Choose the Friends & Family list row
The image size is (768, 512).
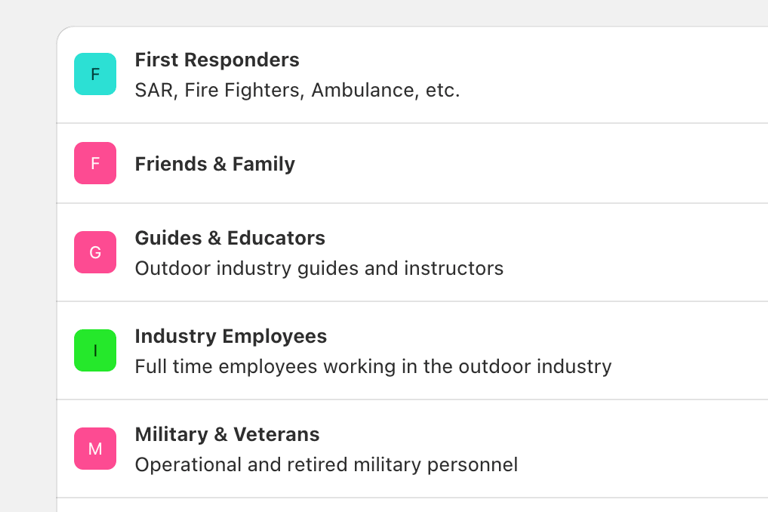pos(600,163)
